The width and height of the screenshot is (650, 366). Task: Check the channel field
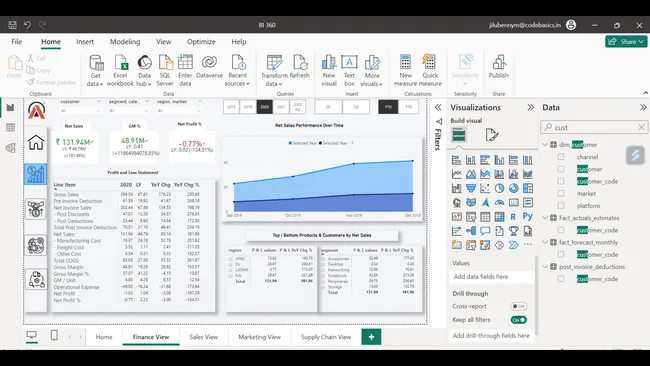pyautogui.click(x=560, y=157)
